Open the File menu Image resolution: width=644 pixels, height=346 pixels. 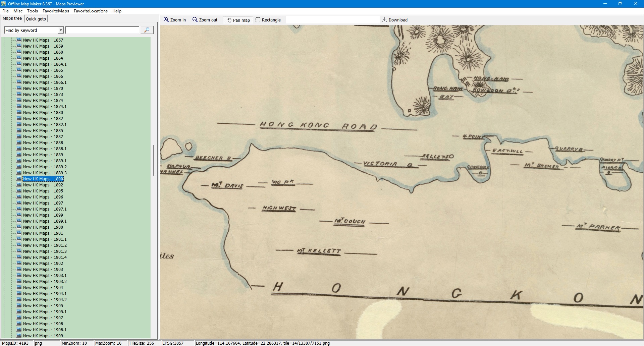5,11
